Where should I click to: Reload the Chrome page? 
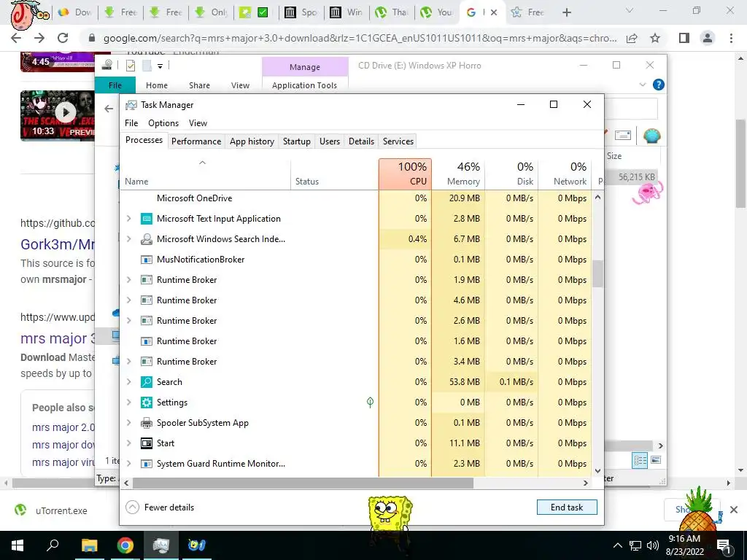coord(63,38)
